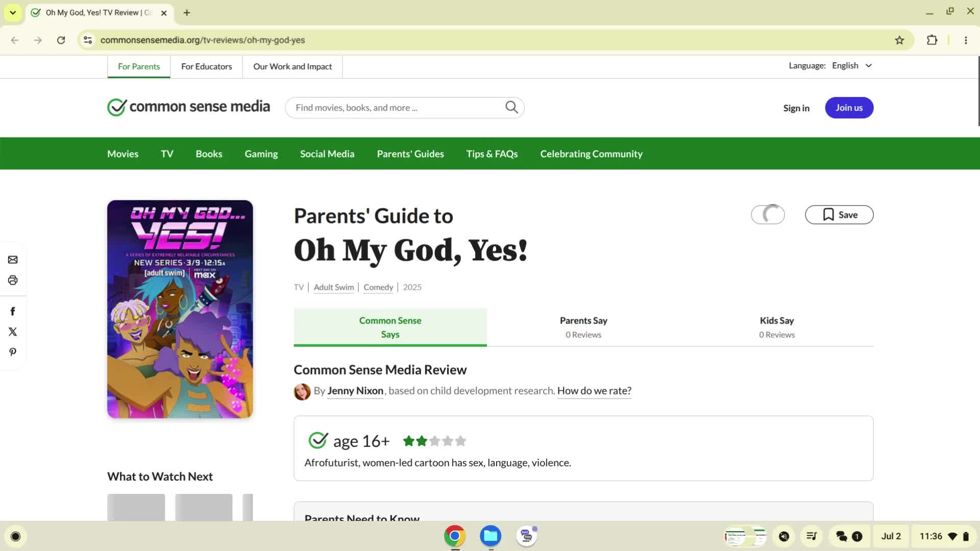Click the Sign in link

796,108
